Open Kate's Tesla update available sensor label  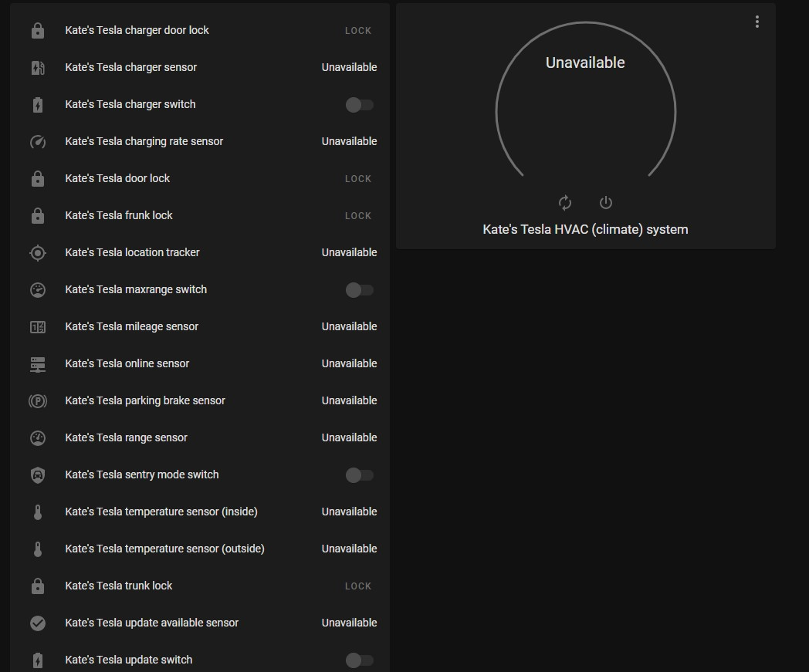151,623
